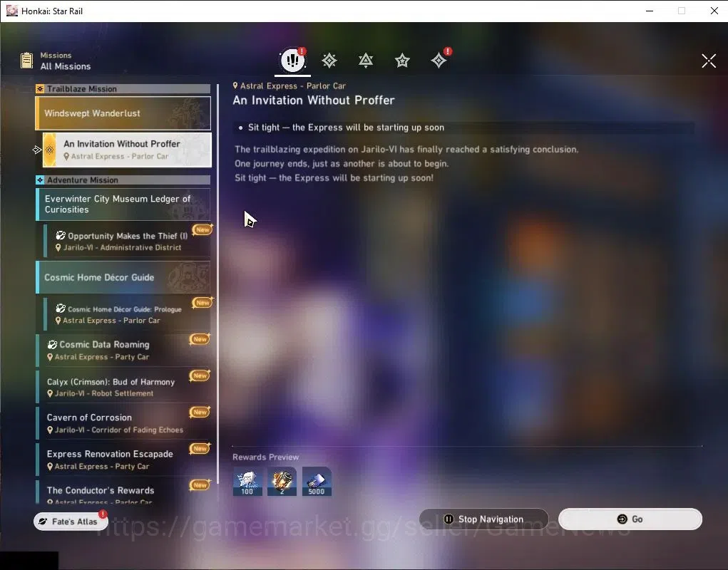Image resolution: width=728 pixels, height=570 pixels.
Task: Click the Go button
Action: pos(630,519)
